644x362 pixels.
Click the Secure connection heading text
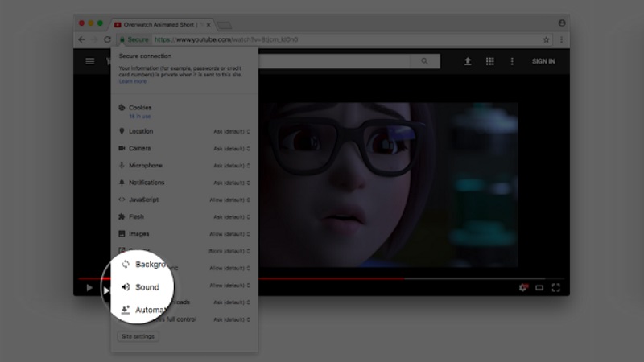145,56
